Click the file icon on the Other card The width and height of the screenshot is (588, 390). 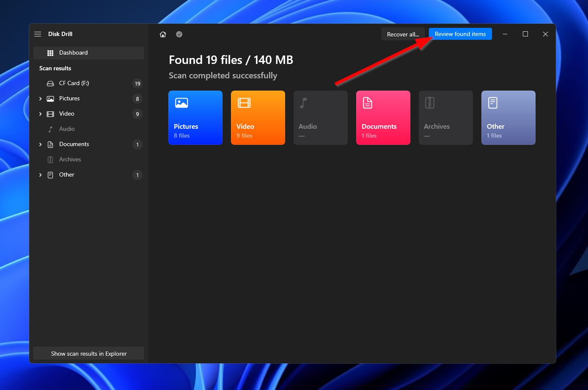click(493, 103)
